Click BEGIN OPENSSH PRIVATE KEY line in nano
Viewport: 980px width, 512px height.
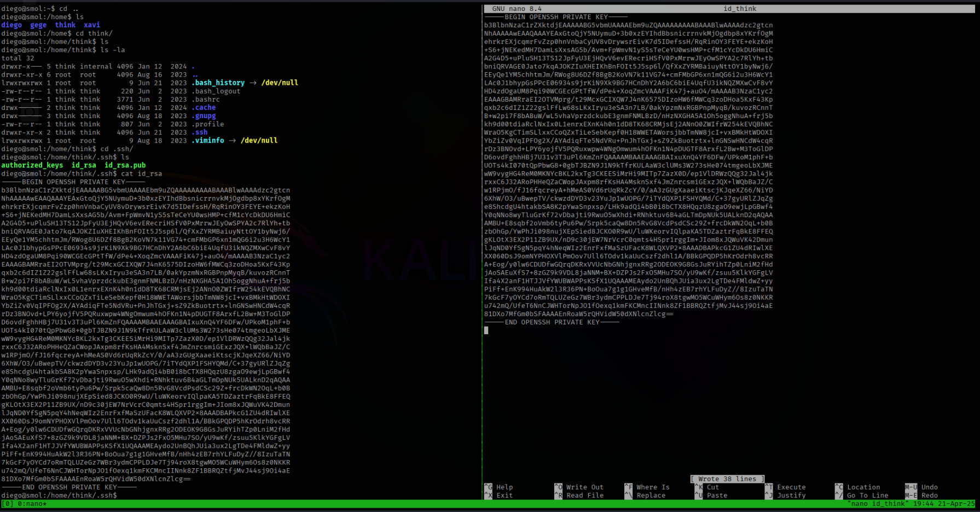coord(556,17)
